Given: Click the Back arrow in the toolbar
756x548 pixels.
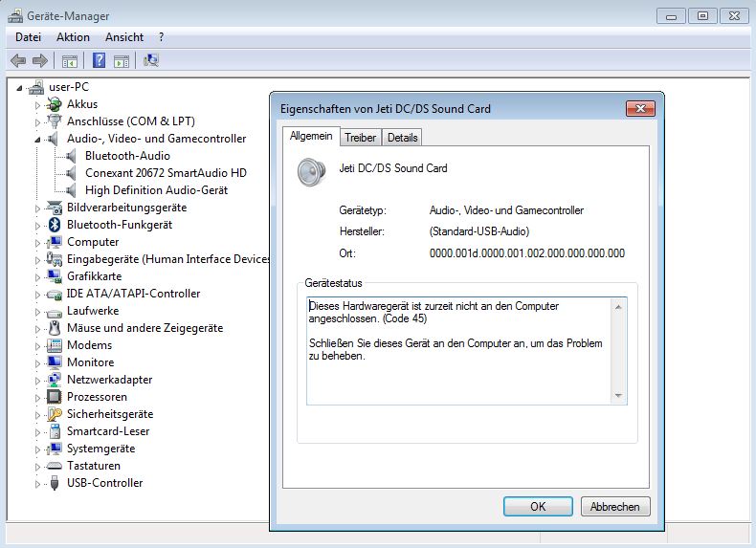Looking at the screenshot, I should tap(17, 60).
